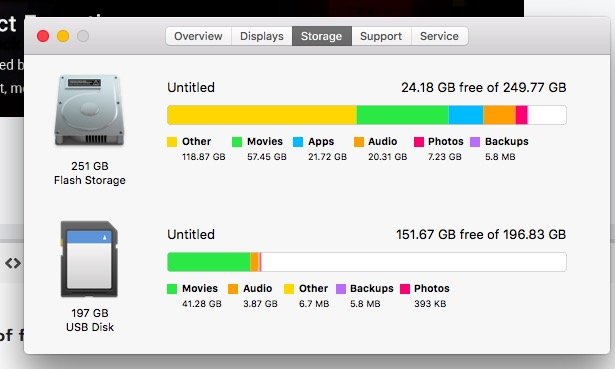Click the USB disk "Untitled" volume name

pos(191,234)
